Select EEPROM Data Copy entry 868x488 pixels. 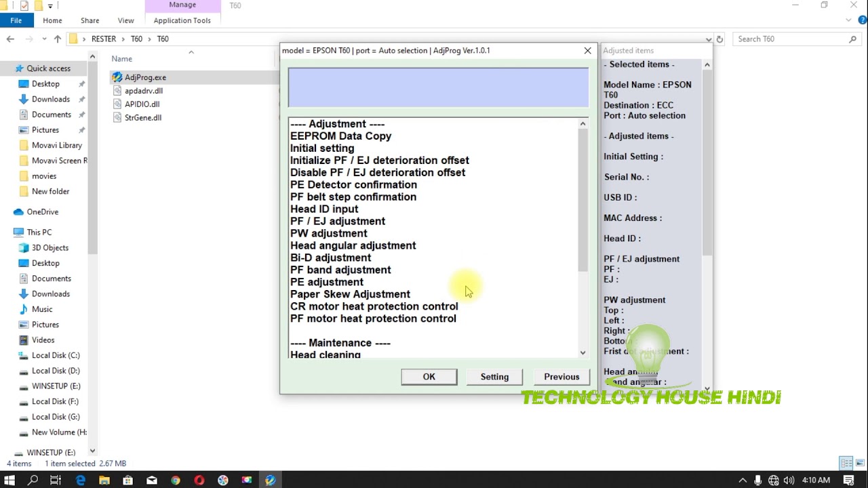(x=341, y=136)
